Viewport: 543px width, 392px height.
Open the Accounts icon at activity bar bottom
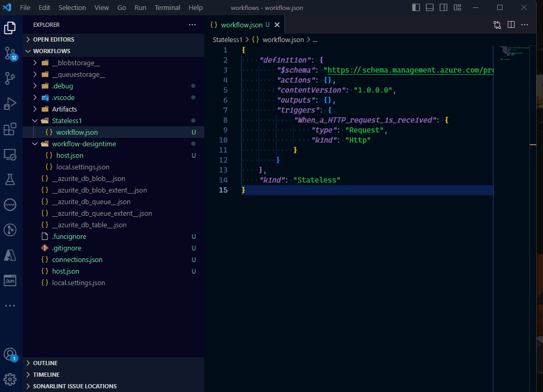[11, 354]
